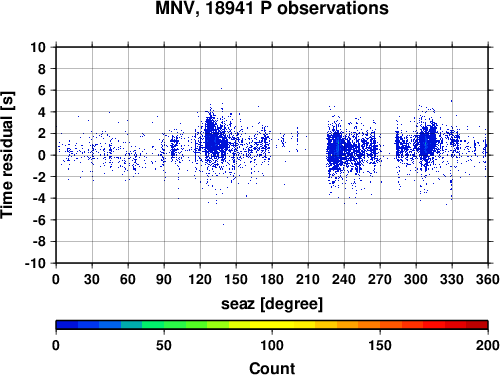Image resolution: width=500 pixels, height=375 pixels.
Task: Click the orange segment of the colorbar
Action: pos(369,325)
